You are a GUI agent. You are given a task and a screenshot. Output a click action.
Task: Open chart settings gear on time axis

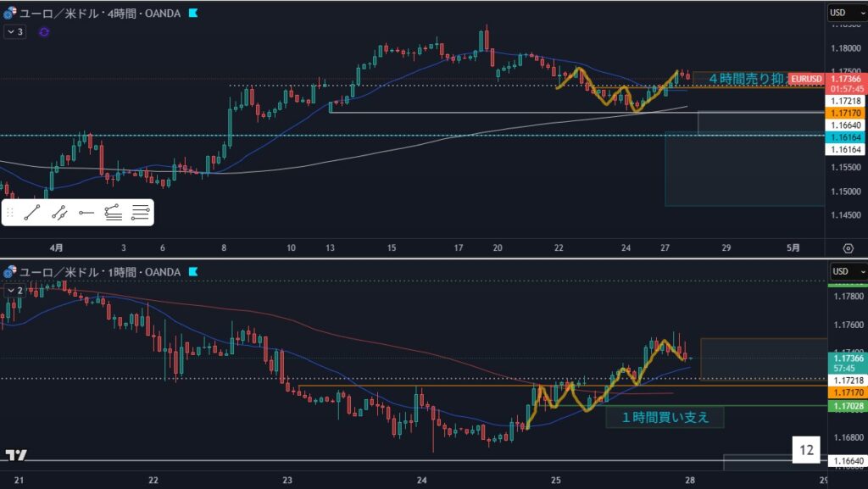pyautogui.click(x=848, y=248)
